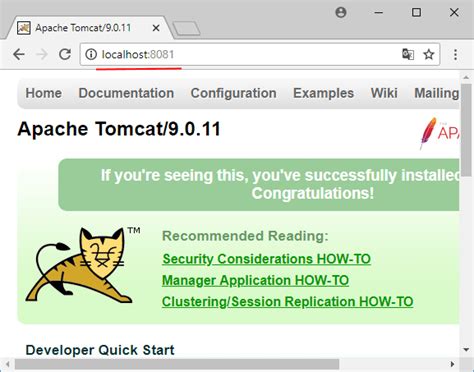
Task: Open the Configuration nav item
Action: click(233, 93)
